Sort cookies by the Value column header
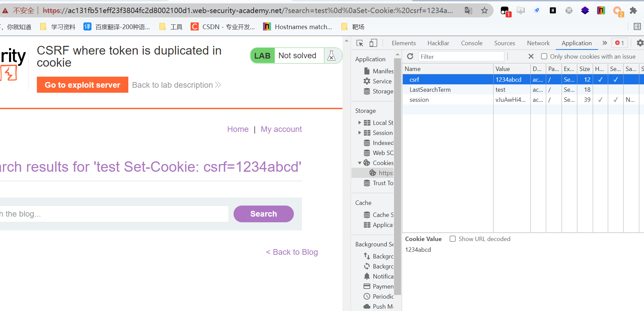 (512, 69)
